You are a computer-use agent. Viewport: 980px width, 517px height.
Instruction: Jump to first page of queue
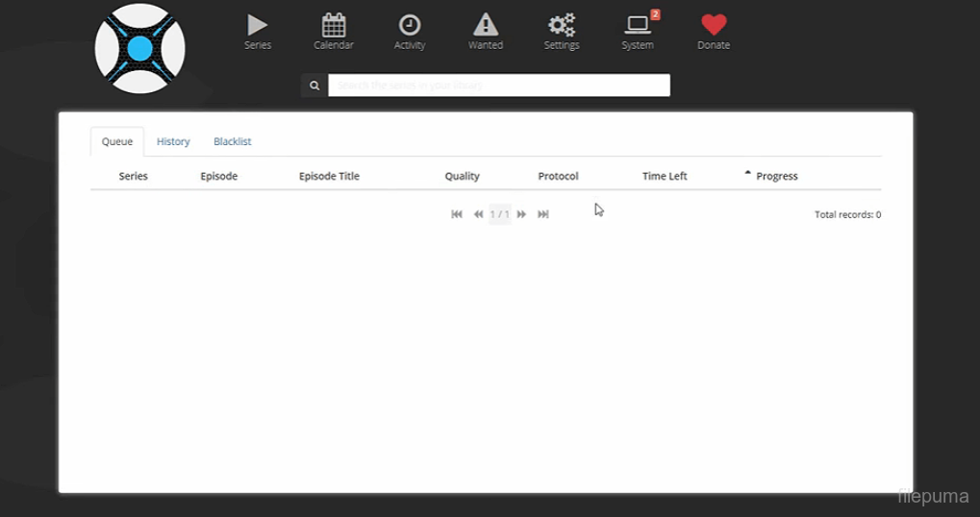pyautogui.click(x=457, y=214)
